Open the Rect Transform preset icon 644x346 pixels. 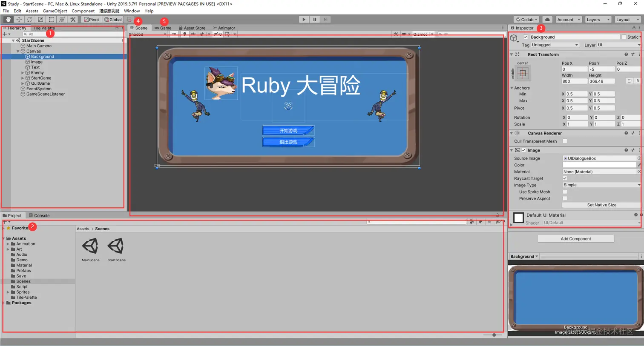[x=633, y=54]
